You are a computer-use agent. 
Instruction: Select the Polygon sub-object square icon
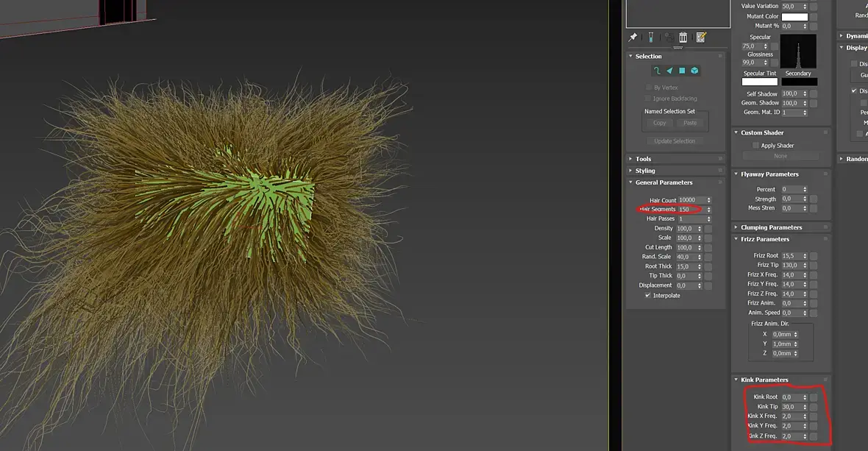682,71
